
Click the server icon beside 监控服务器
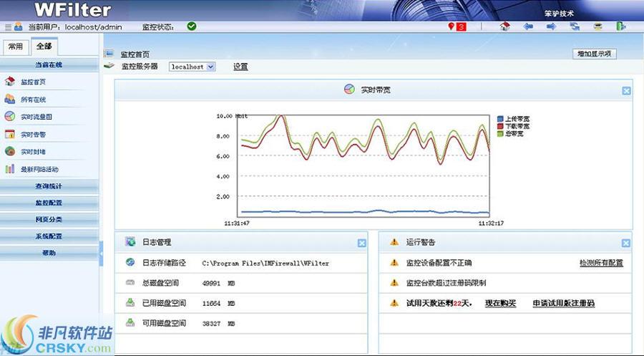pyautogui.click(x=109, y=65)
